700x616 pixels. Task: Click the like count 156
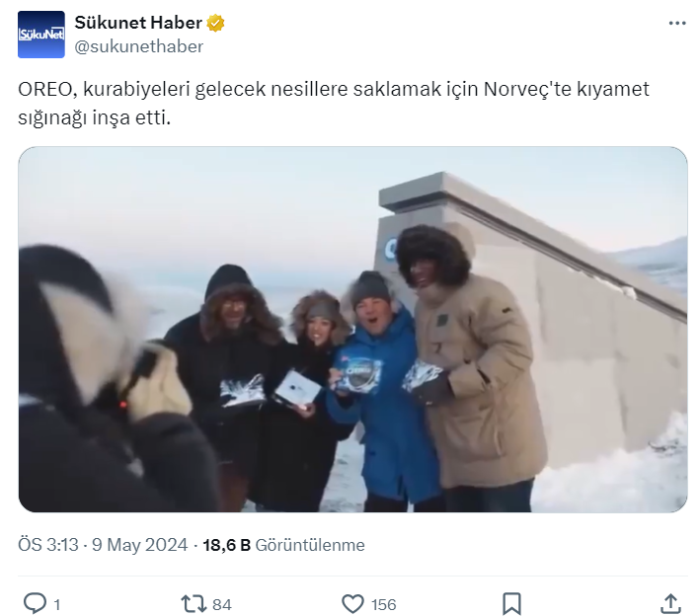tap(383, 605)
